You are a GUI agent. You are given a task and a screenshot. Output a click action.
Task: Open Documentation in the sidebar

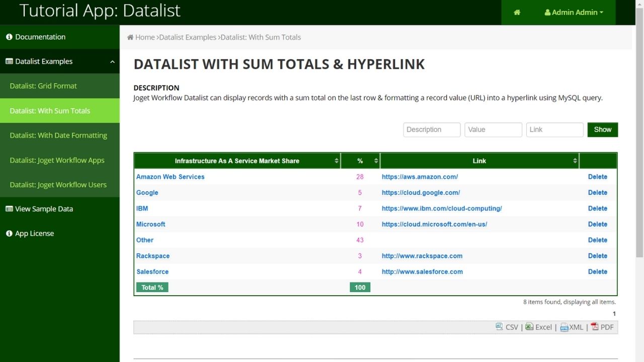[x=40, y=37]
